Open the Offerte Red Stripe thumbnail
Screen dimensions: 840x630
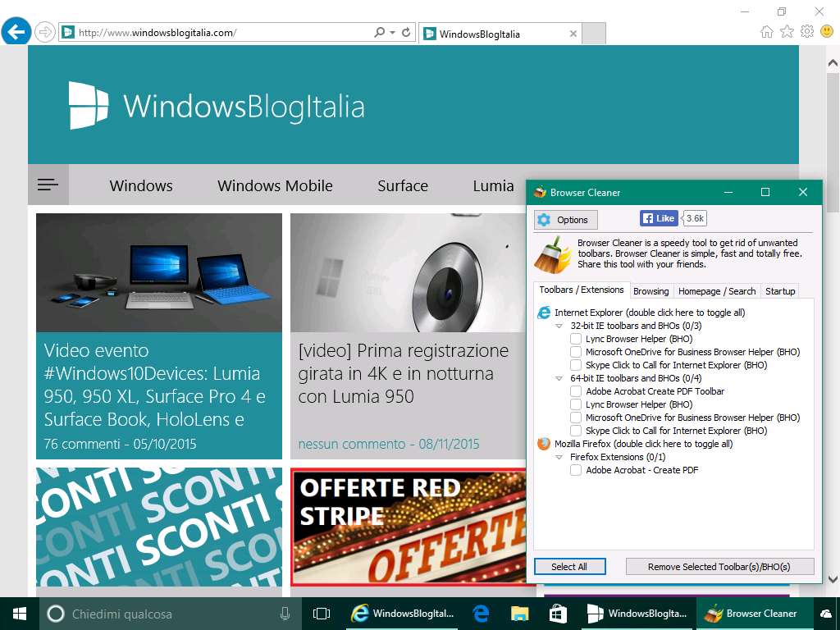tap(409, 527)
